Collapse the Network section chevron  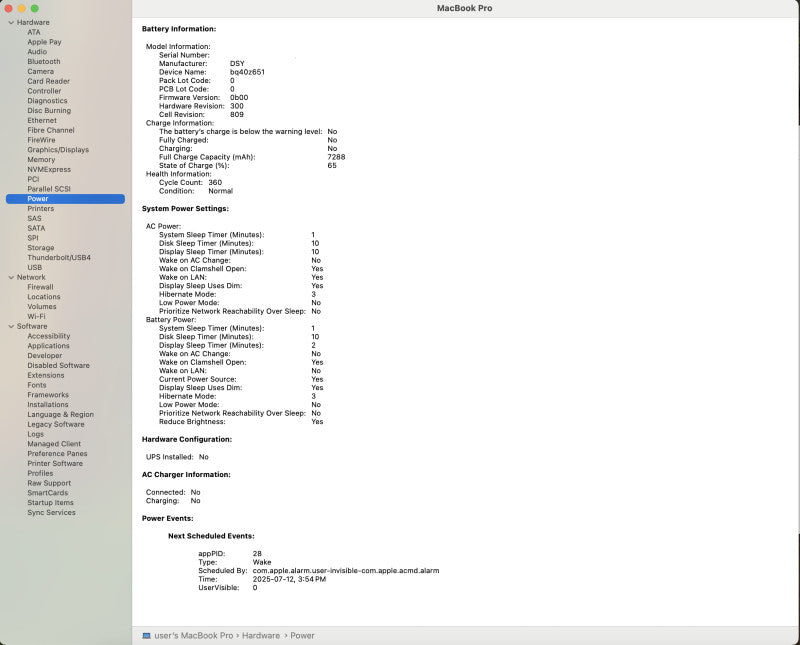click(x=11, y=278)
